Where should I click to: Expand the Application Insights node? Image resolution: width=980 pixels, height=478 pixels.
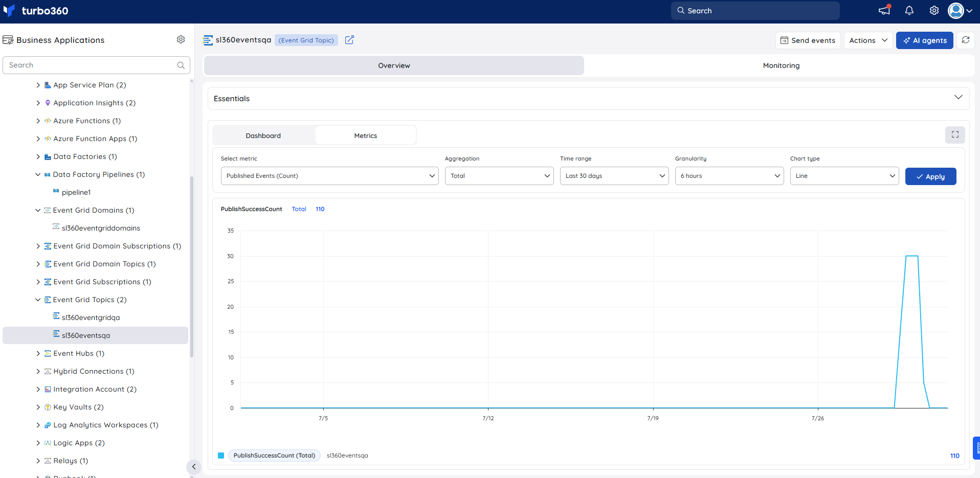click(38, 103)
